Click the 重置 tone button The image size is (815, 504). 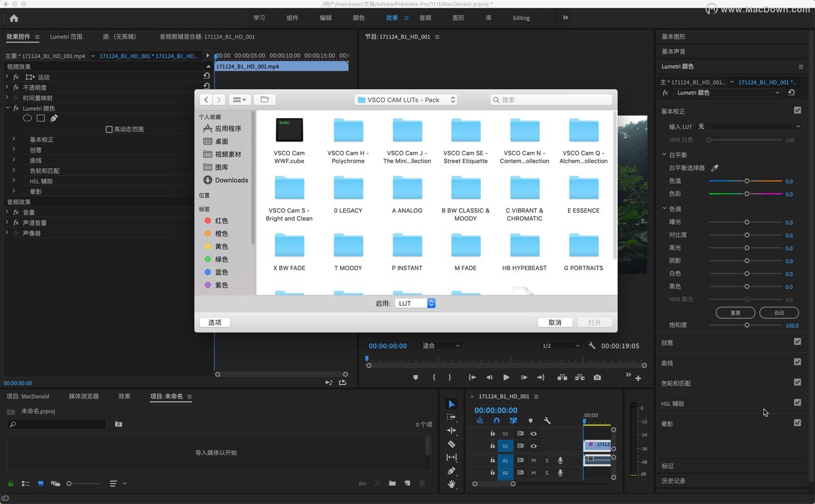[735, 313]
